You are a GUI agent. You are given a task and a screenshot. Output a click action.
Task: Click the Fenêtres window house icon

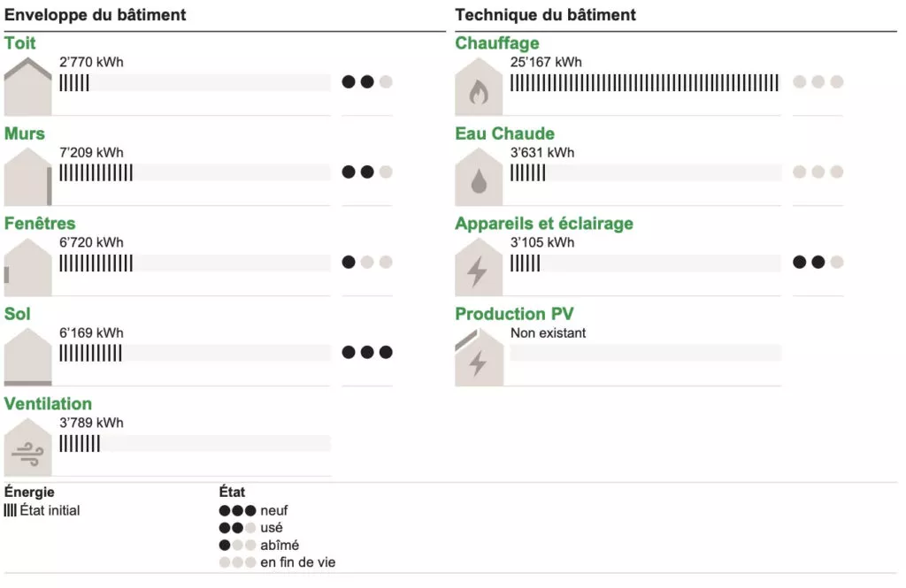click(27, 267)
